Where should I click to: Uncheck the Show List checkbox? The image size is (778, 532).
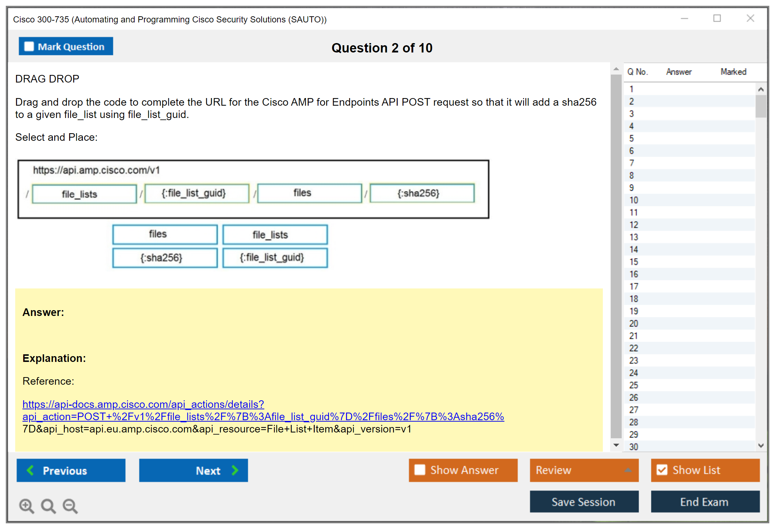click(x=662, y=470)
